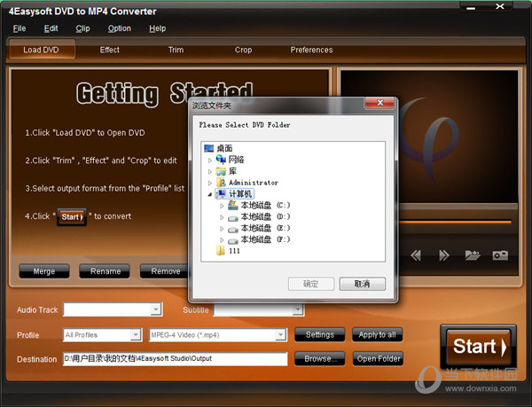The height and width of the screenshot is (407, 532).
Task: Expand the D: drive node arrow
Action: tap(222, 217)
